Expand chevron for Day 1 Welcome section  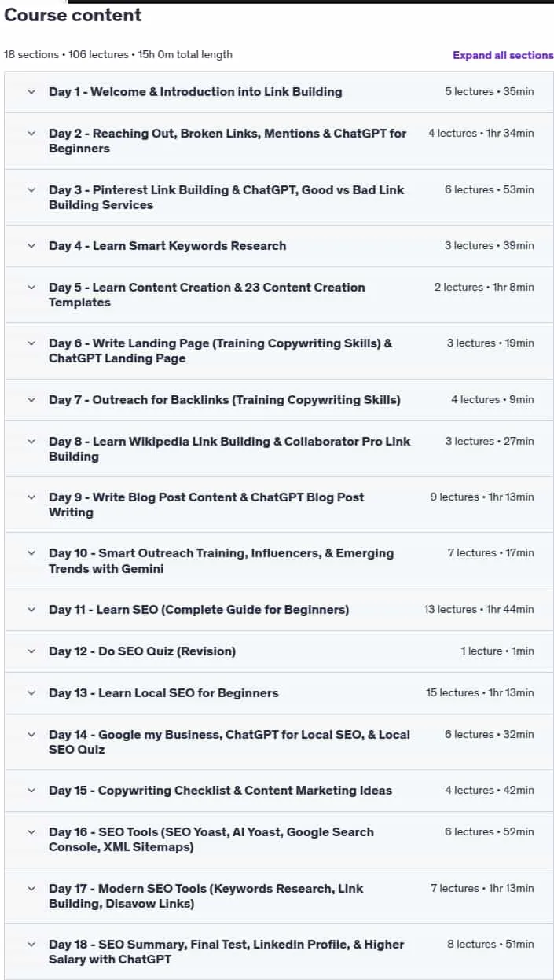31,91
